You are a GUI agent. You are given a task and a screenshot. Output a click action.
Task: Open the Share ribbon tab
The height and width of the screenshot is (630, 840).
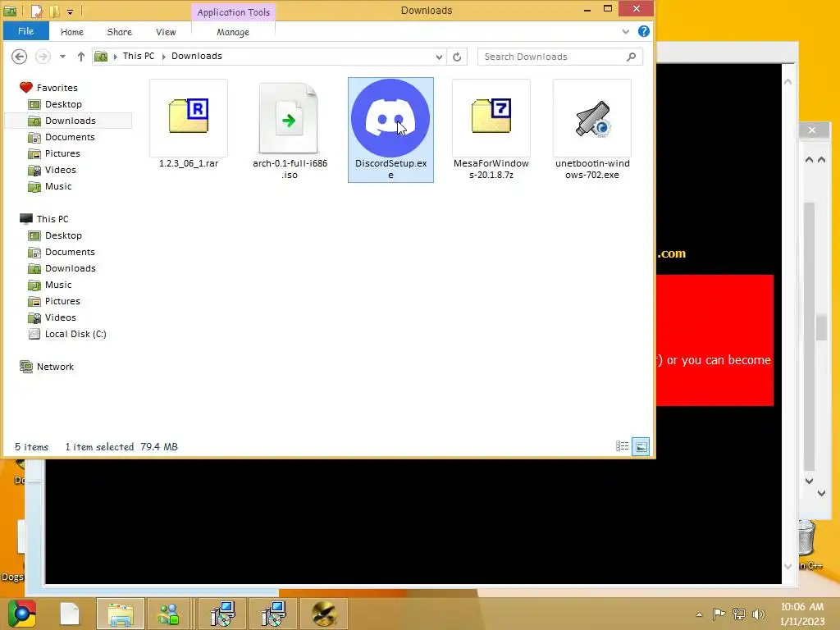pos(120,32)
